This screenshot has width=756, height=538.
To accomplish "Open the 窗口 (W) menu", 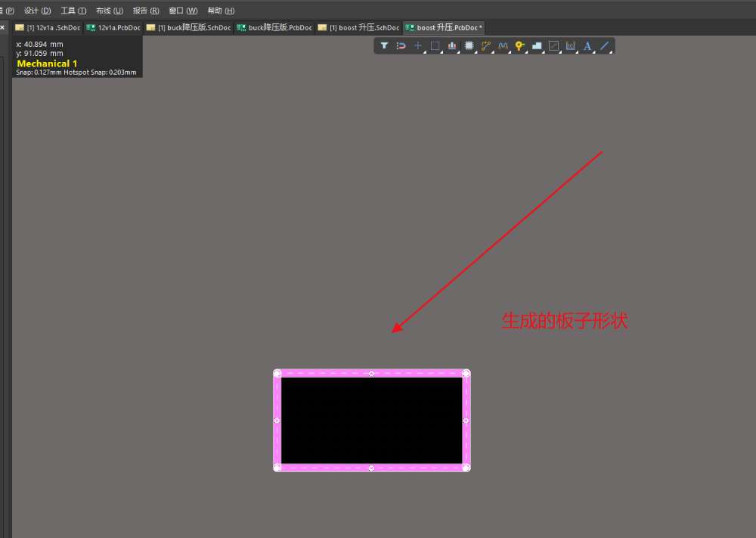I will point(183,11).
